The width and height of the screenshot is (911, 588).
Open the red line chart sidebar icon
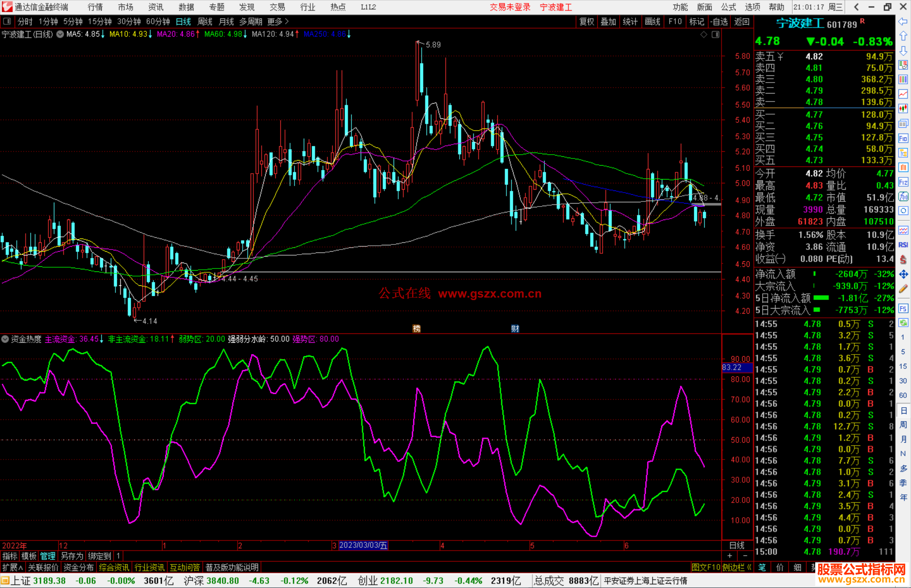903,94
